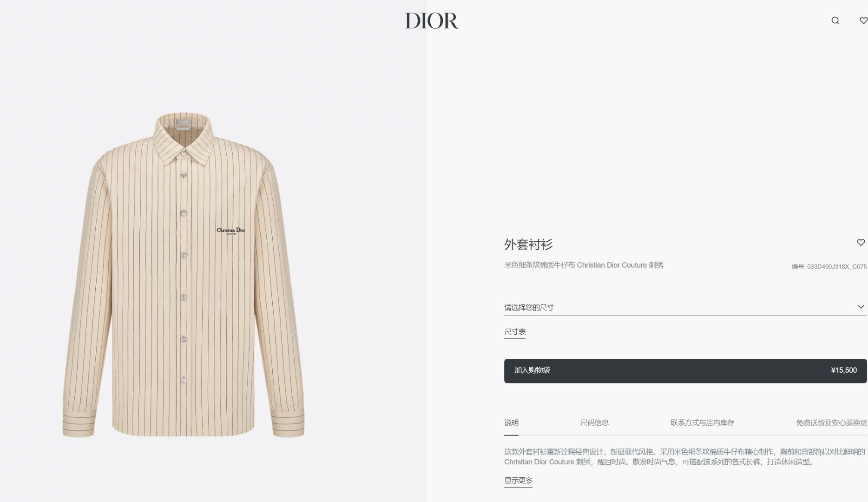Click the 外套衬衫 product title
Image resolution: width=868 pixels, height=502 pixels.
528,244
